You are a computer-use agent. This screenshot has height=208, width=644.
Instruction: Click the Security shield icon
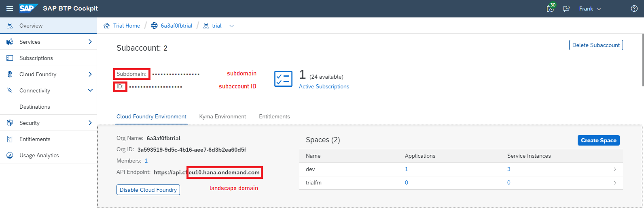10,123
